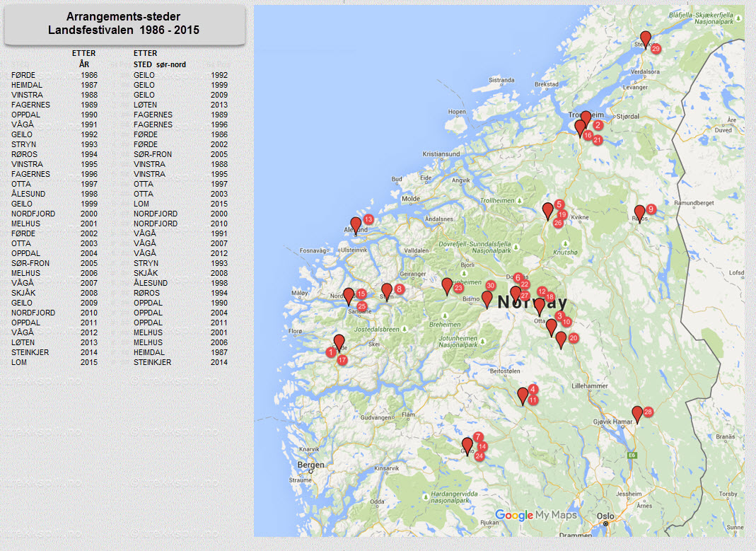This screenshot has width=756, height=551.
Task: Open the Google My Maps logo link
Action: tap(535, 515)
